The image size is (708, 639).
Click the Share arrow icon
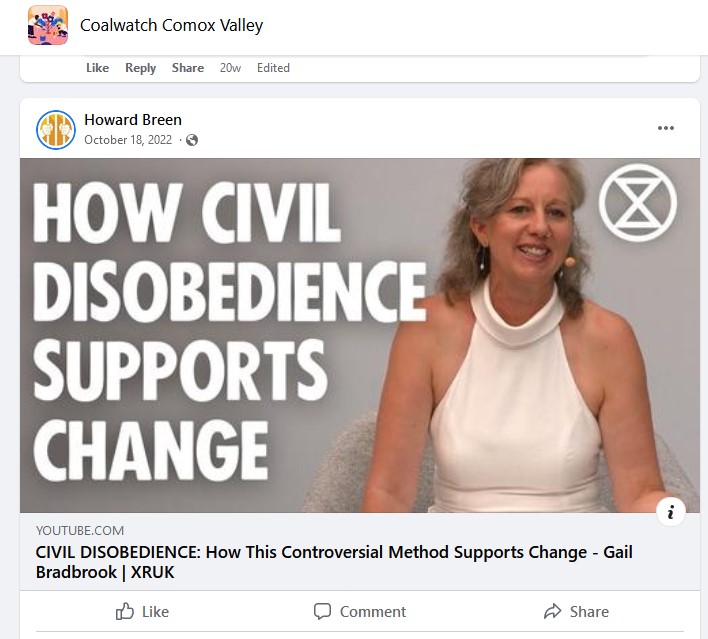pyautogui.click(x=552, y=611)
